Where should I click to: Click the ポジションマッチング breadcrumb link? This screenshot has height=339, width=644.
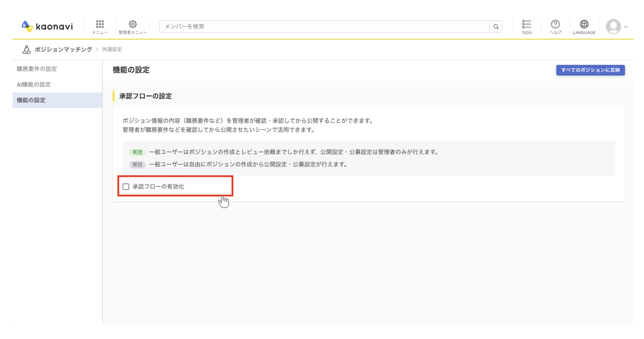click(63, 49)
